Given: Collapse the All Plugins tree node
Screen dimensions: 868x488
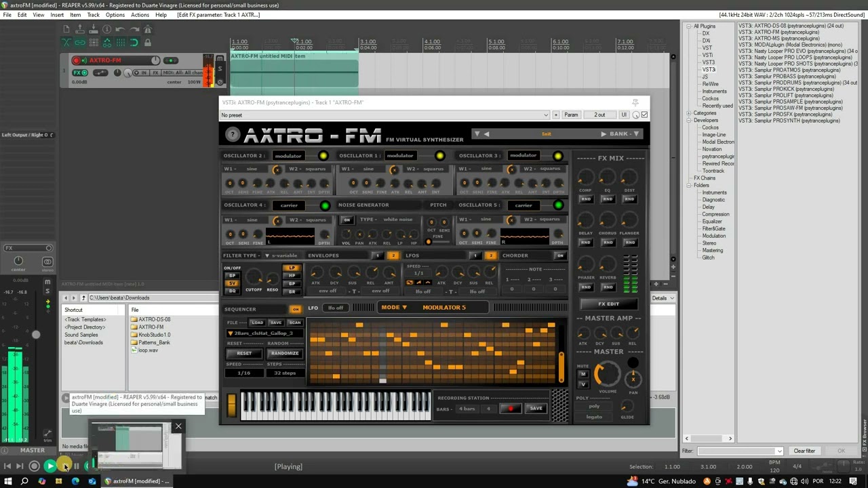Looking at the screenshot, I should [688, 26].
